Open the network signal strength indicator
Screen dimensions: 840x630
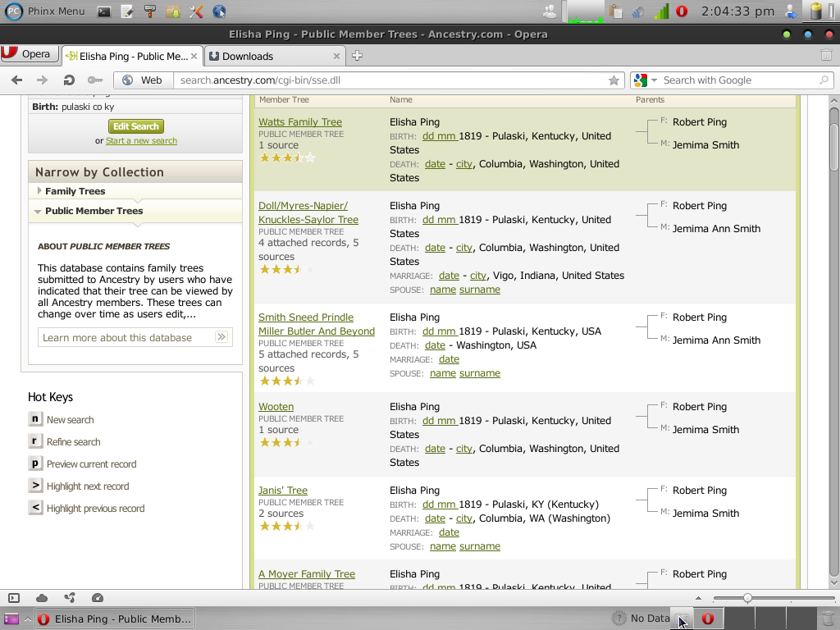pyautogui.click(x=662, y=11)
